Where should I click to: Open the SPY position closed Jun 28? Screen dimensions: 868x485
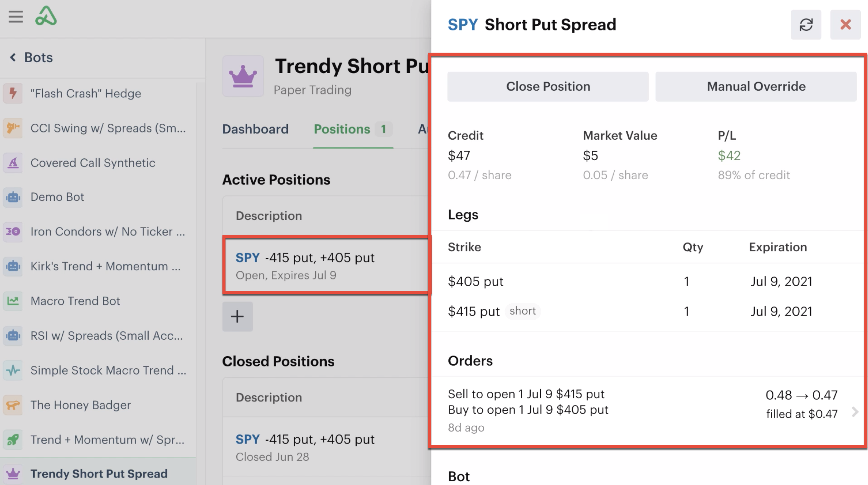[305, 447]
